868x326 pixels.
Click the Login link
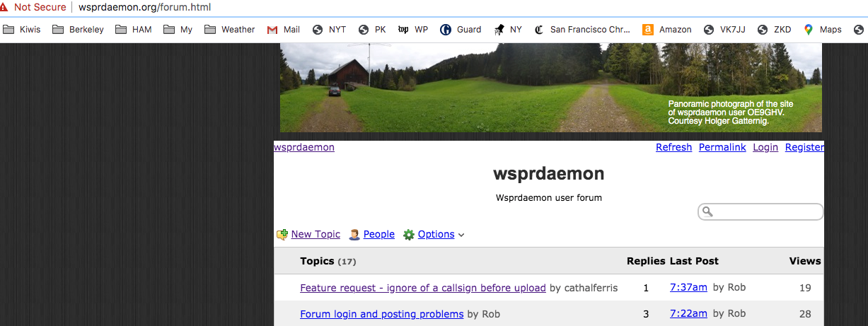click(765, 147)
